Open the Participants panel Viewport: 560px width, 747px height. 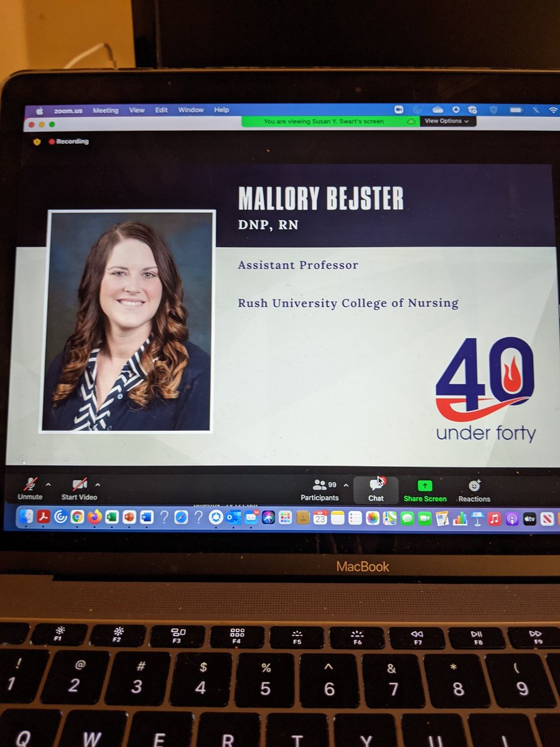click(320, 489)
